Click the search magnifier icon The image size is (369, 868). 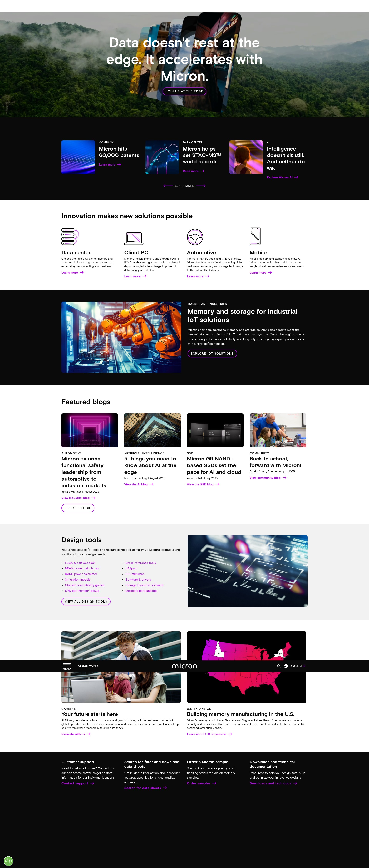[279, 666]
